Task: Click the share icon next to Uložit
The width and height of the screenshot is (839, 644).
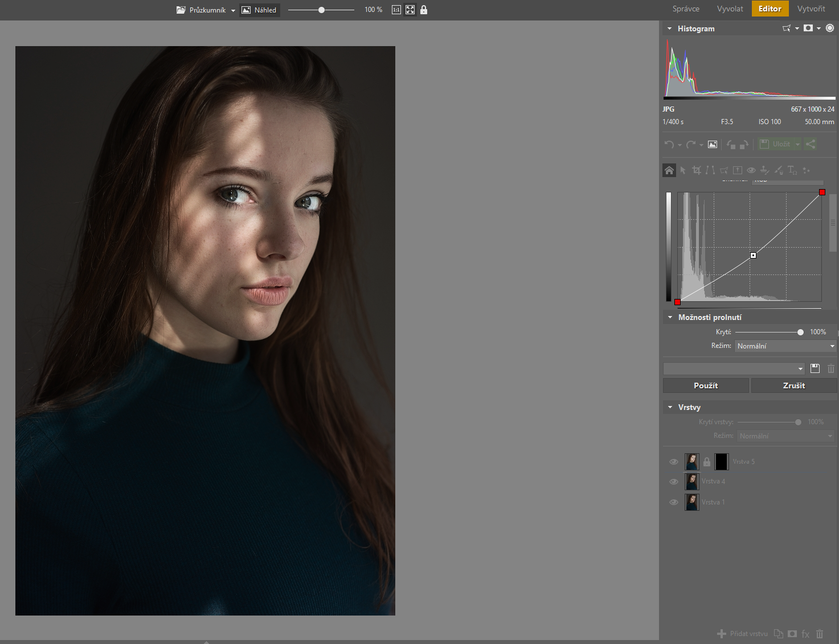Action: [811, 144]
